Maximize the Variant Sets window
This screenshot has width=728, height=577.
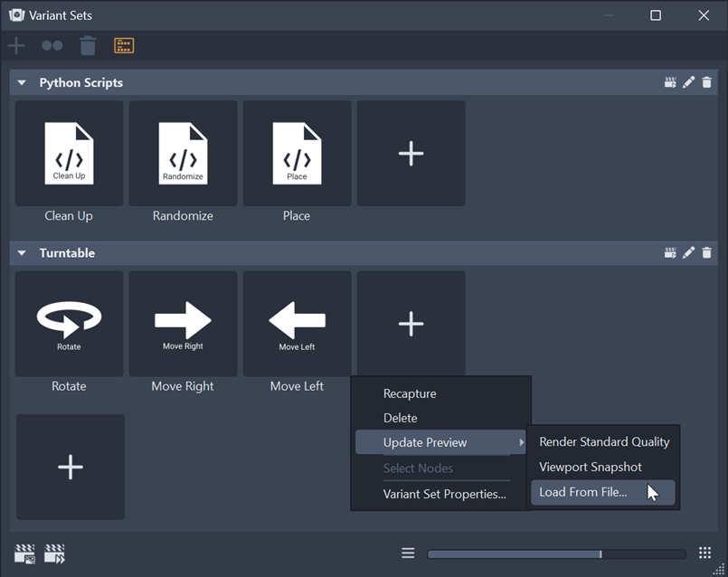coord(656,15)
